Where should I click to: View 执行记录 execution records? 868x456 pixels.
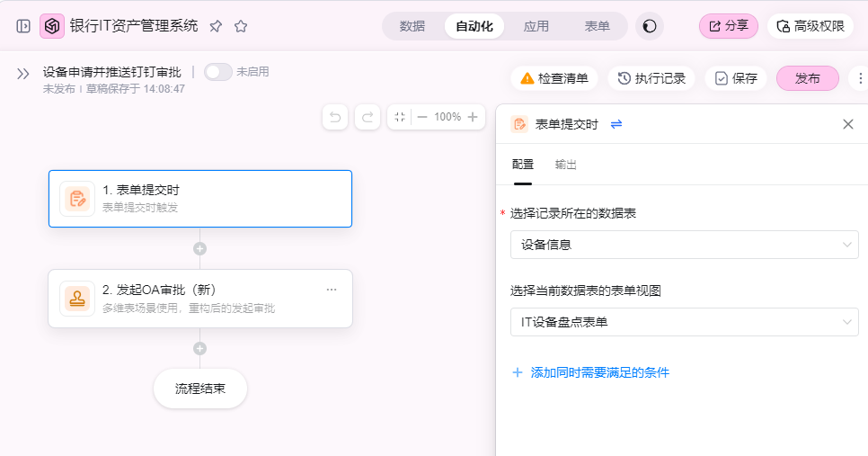(651, 78)
